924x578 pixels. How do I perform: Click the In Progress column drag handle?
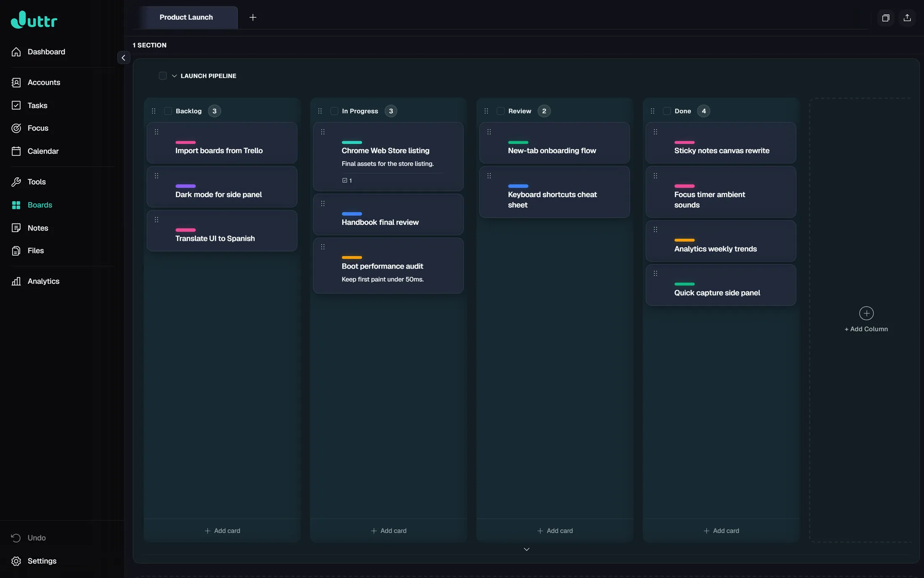320,111
